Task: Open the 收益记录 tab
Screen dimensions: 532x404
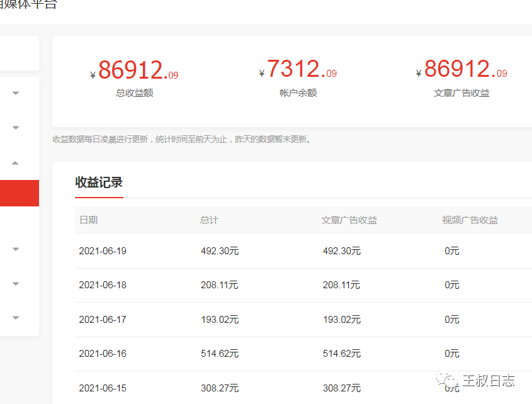Action: click(x=99, y=182)
